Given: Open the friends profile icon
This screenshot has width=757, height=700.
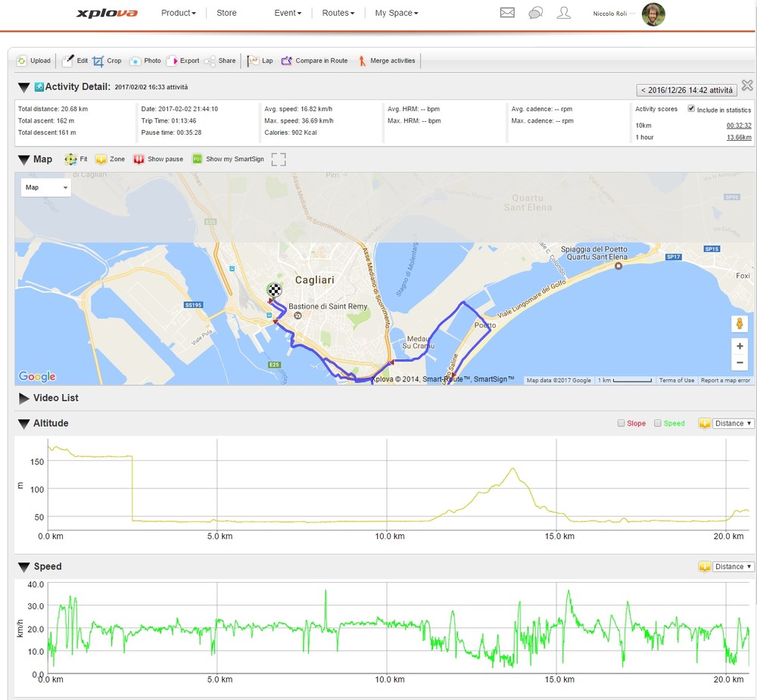Looking at the screenshot, I should [x=563, y=13].
